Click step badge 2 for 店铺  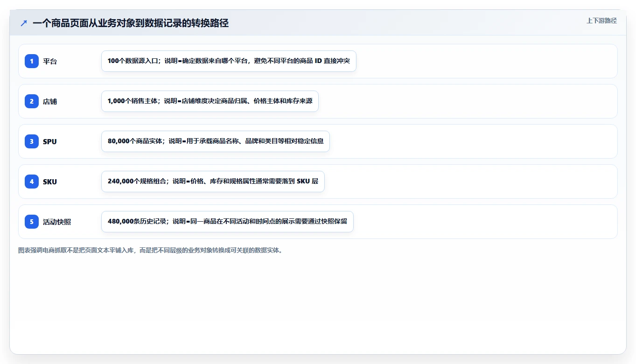pyautogui.click(x=32, y=101)
